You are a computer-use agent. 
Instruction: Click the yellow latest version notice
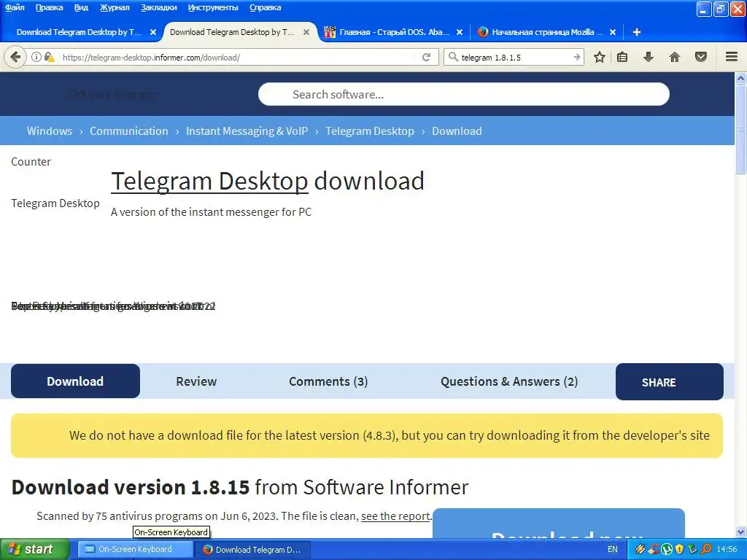[367, 436]
